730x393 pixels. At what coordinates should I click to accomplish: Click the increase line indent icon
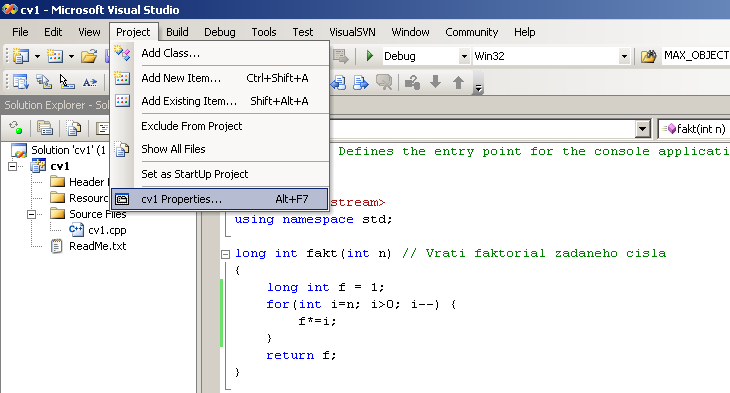tap(361, 82)
